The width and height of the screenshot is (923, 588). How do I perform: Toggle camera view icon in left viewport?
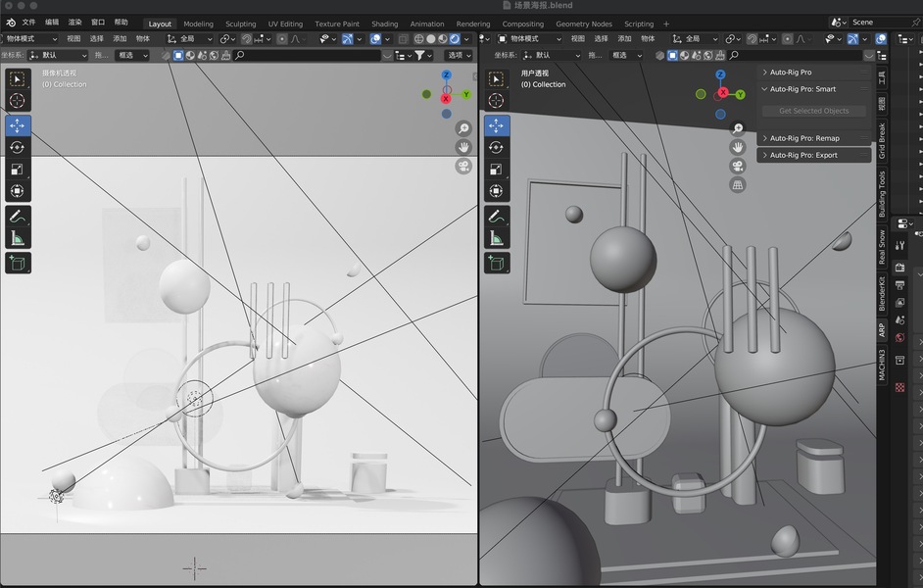(463, 166)
